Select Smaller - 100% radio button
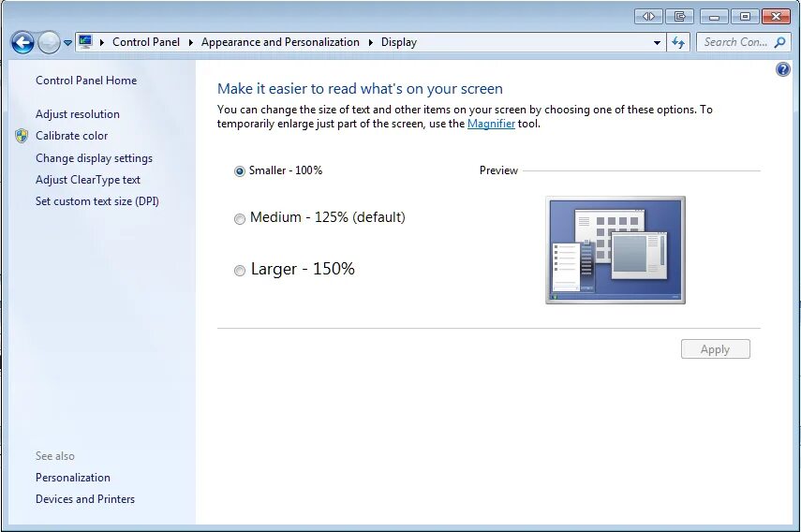The image size is (801, 532). coord(240,171)
